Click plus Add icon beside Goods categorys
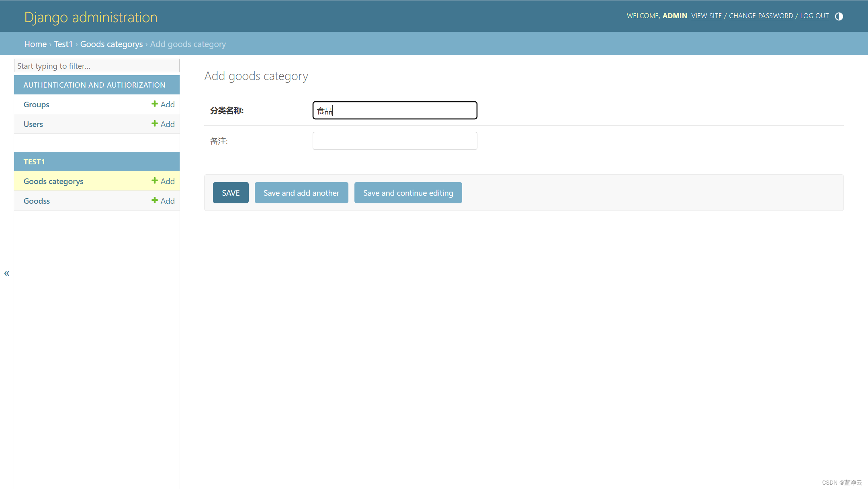This screenshot has width=868, height=489. (163, 181)
